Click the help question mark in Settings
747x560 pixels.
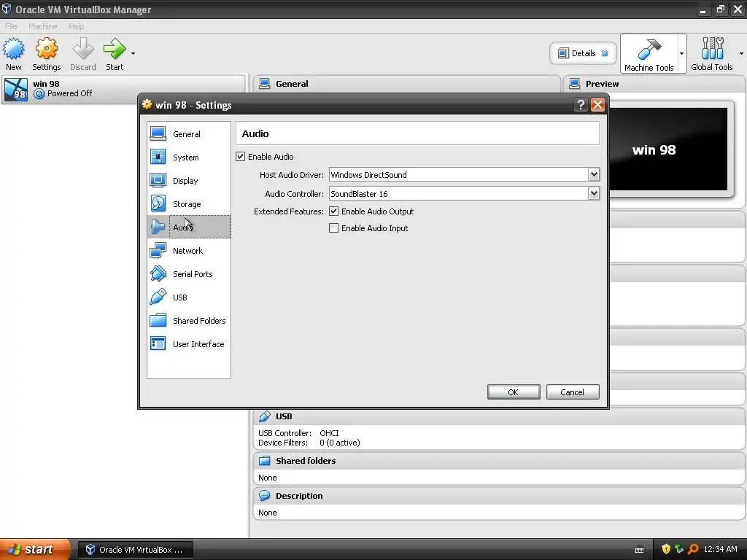[x=581, y=105]
